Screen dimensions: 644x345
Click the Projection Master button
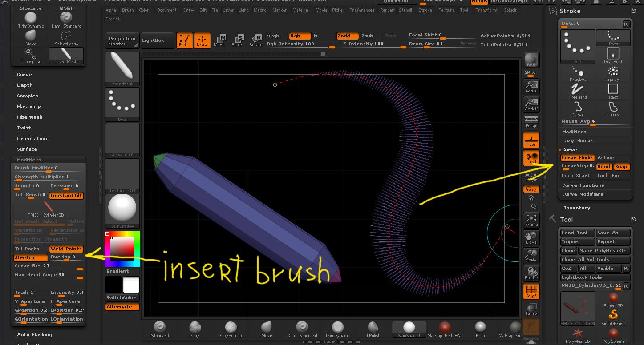coord(122,41)
